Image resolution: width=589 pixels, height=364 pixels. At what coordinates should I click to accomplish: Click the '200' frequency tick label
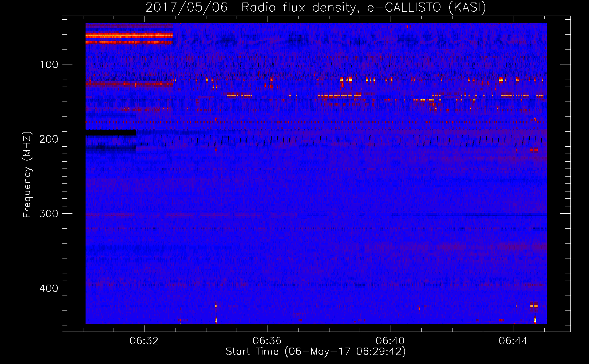click(49, 139)
